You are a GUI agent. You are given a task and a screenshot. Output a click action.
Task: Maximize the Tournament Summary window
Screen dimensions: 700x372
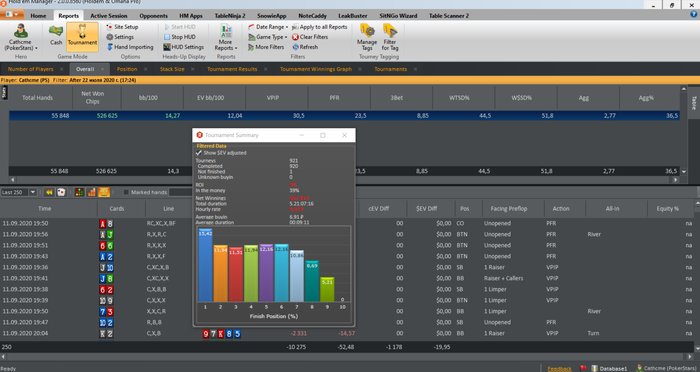323,135
